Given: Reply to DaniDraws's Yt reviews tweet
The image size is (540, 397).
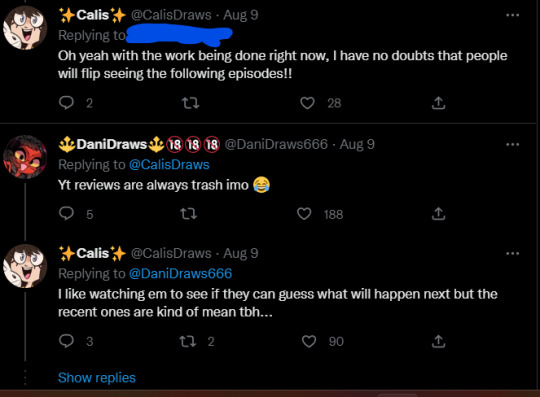Looking at the screenshot, I should [66, 213].
